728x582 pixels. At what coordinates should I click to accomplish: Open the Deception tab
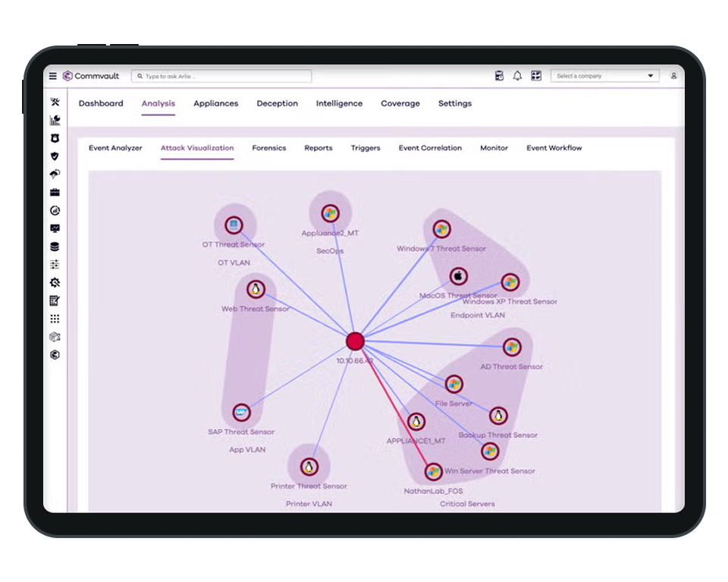point(277,103)
